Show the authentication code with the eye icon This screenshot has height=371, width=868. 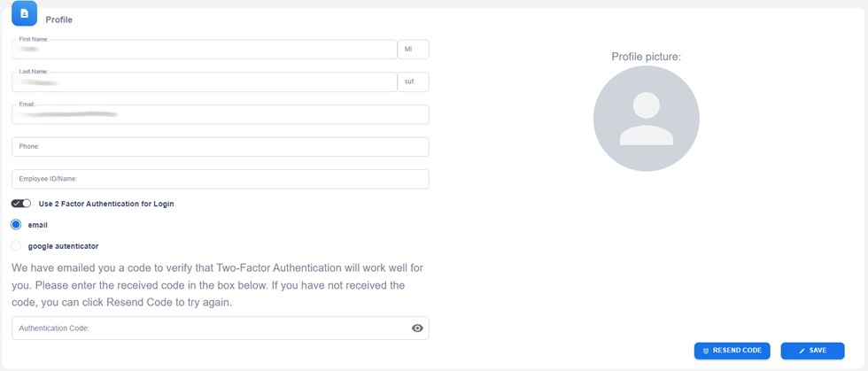click(417, 328)
